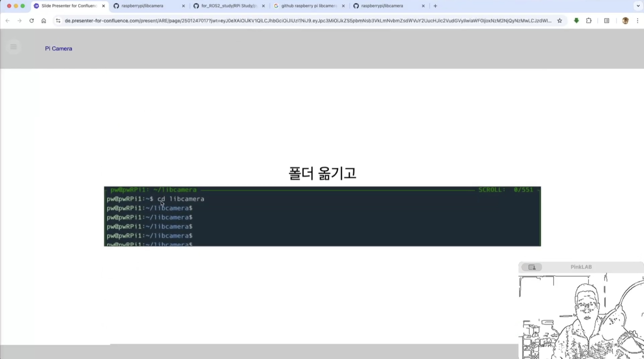
Task: Open the hamburger menu in presenter
Action: pos(13,47)
